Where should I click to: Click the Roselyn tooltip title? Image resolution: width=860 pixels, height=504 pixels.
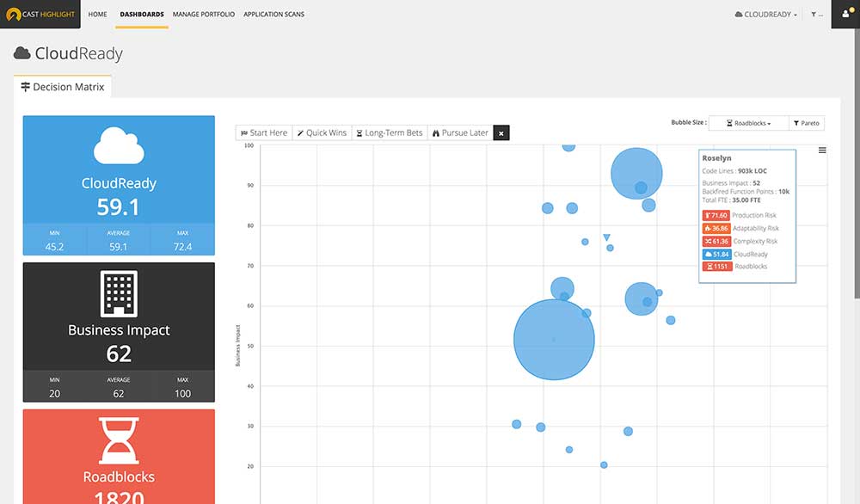(717, 158)
